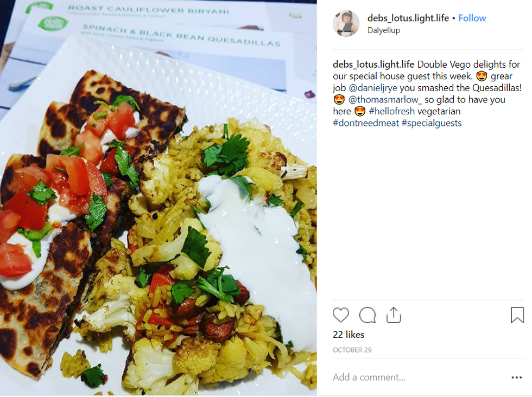The image size is (532, 397).
Task: Visit the @danieljrye mention
Action: 373,88
